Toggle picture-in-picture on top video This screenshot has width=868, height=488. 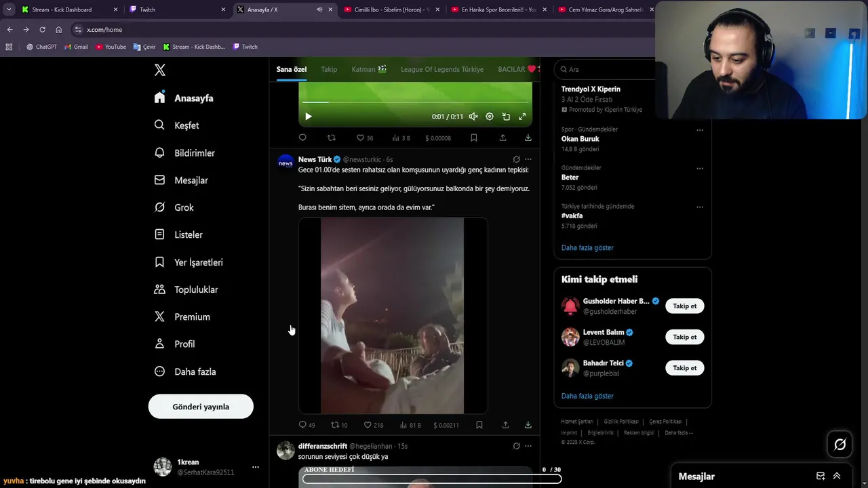pos(506,117)
